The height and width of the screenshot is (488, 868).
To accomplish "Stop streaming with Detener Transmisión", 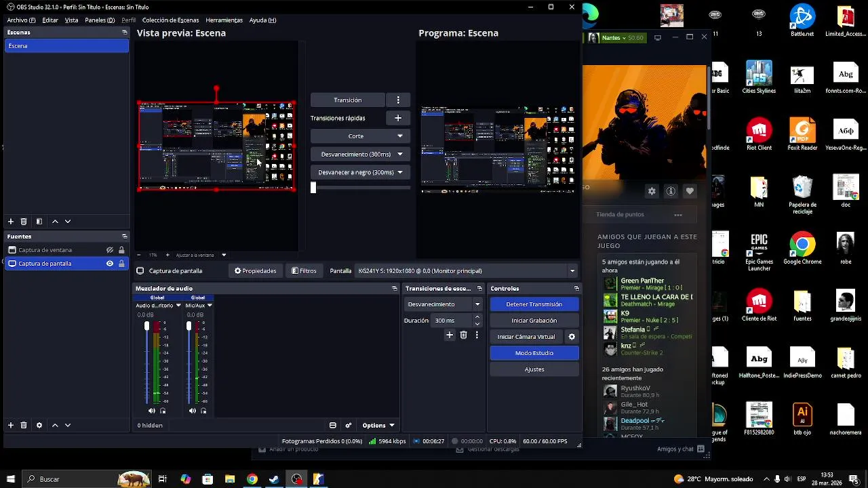I will [534, 304].
